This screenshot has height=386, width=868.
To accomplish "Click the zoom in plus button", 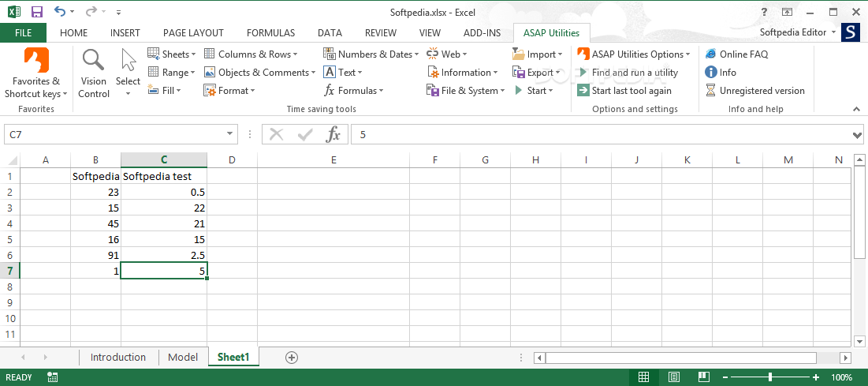I will tap(817, 377).
